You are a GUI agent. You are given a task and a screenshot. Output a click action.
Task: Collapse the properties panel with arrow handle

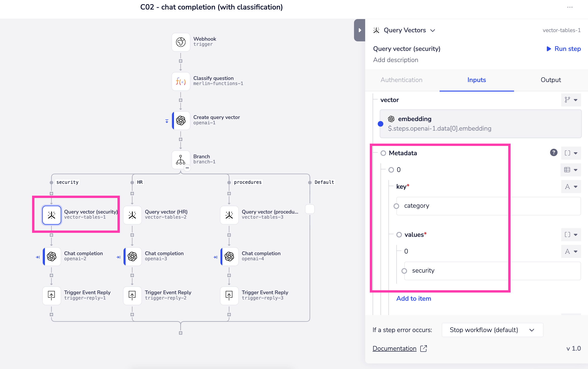pos(359,30)
